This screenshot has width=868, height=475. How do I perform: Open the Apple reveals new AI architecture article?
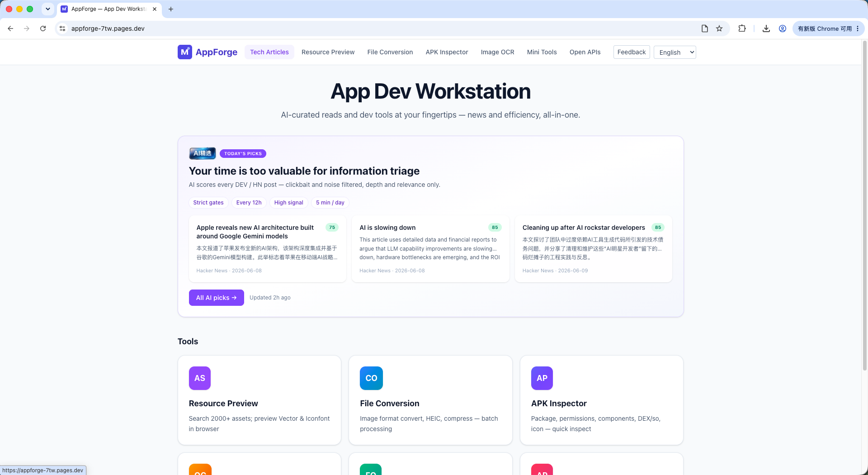(268, 249)
